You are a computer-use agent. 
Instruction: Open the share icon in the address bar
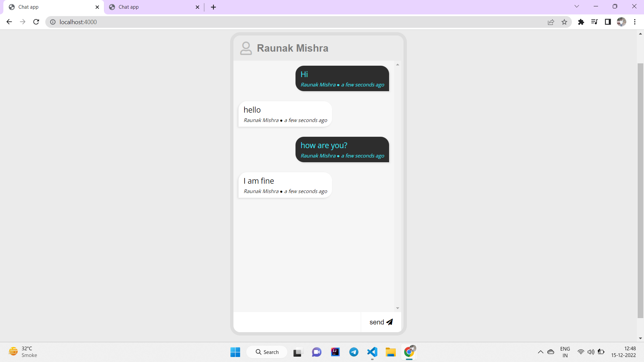tap(551, 22)
